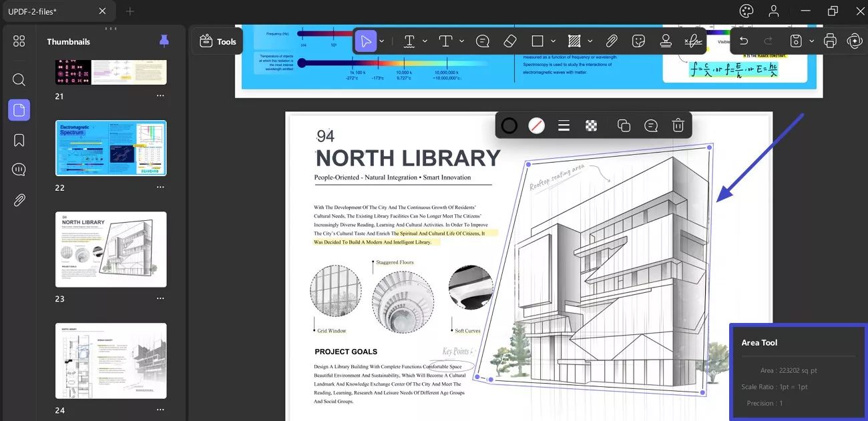Expand the selection tool dropdown arrow
This screenshot has width=868, height=421.
tap(381, 41)
